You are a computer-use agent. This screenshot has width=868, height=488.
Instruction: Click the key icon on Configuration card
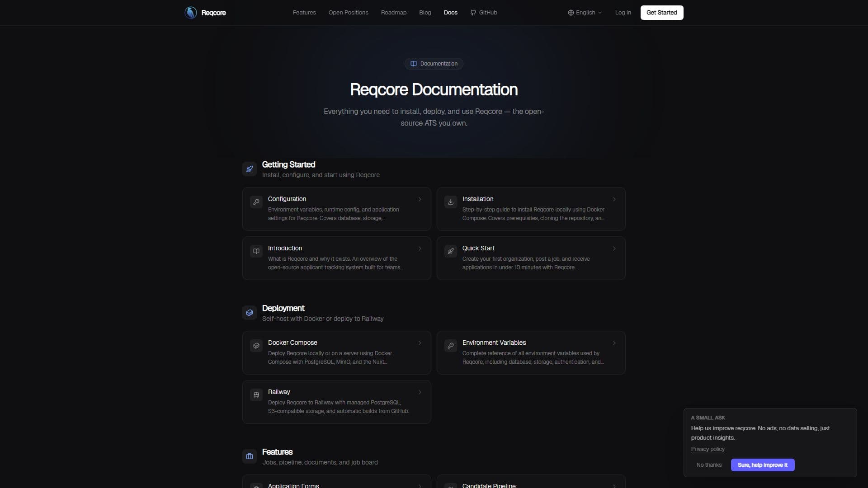point(256,202)
